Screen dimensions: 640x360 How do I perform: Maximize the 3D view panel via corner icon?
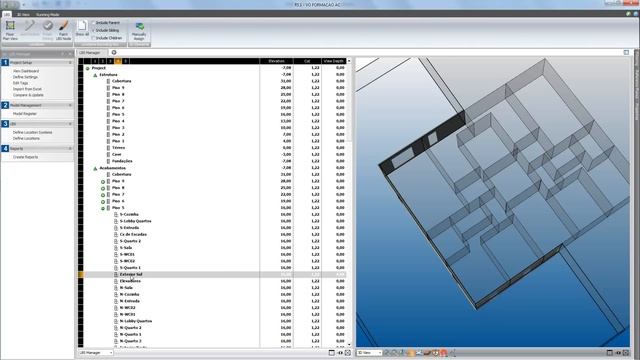point(627,52)
